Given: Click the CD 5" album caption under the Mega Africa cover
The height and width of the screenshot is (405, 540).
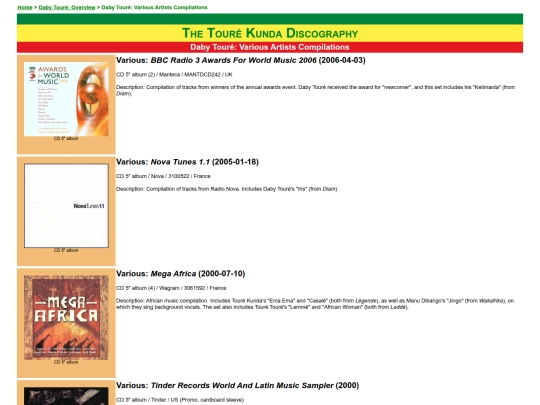Looking at the screenshot, I should (66, 362).
